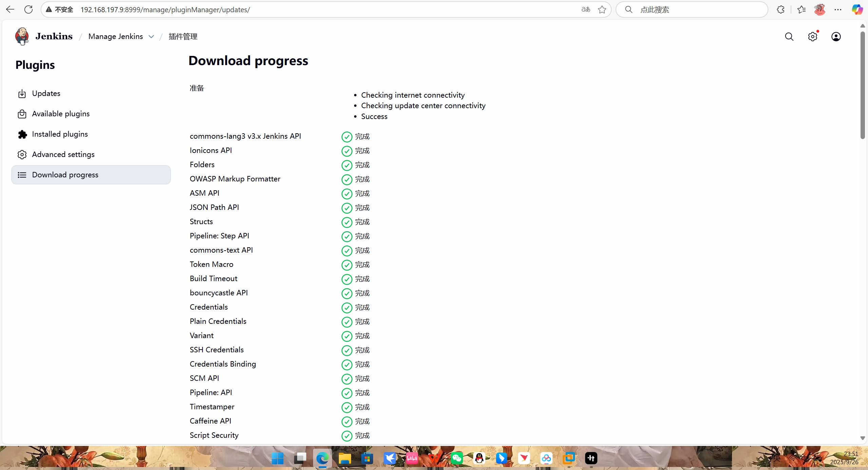Click the Advanced settings gear icon
This screenshot has height=470, width=868.
coord(22,155)
